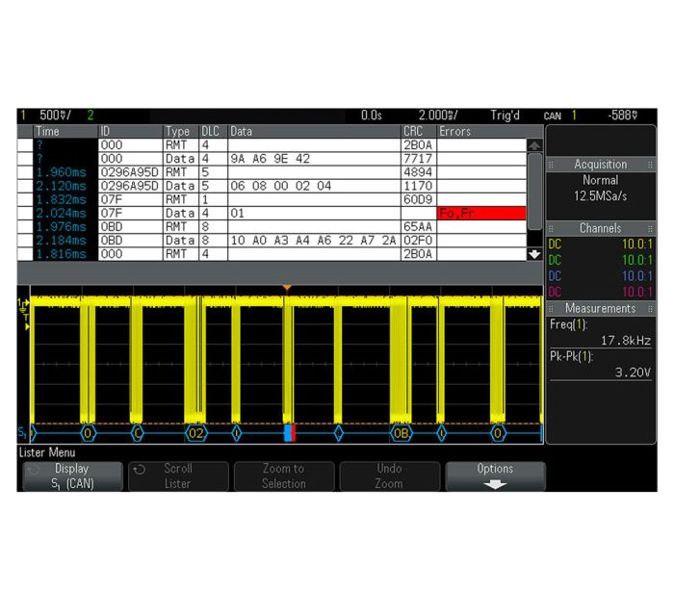The image size is (674, 616).
Task: Click the S1 serial bus label
Action: point(22,432)
